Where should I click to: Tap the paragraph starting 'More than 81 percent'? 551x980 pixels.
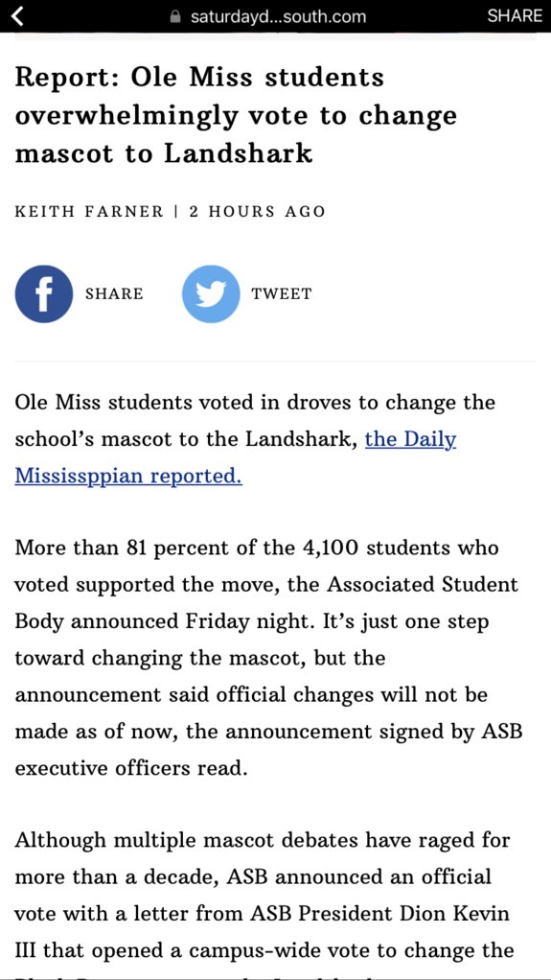268,658
